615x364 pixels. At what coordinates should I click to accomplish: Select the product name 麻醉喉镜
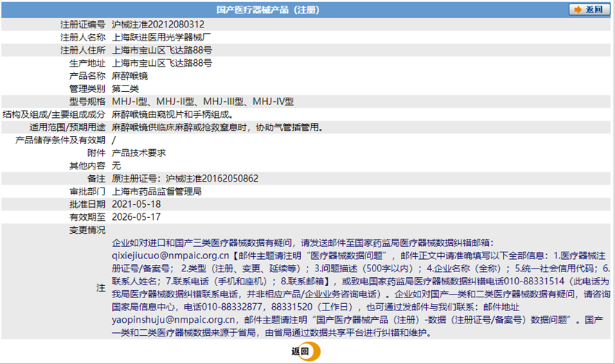[x=130, y=76]
